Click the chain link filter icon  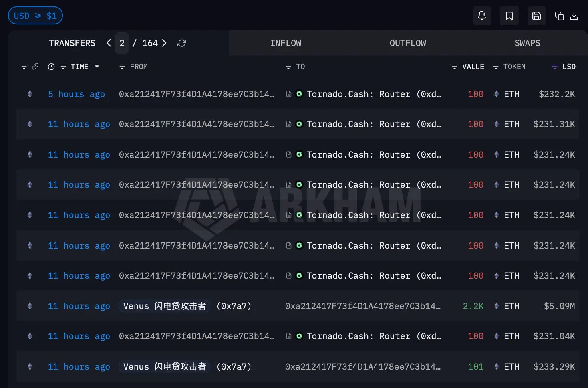coord(36,67)
